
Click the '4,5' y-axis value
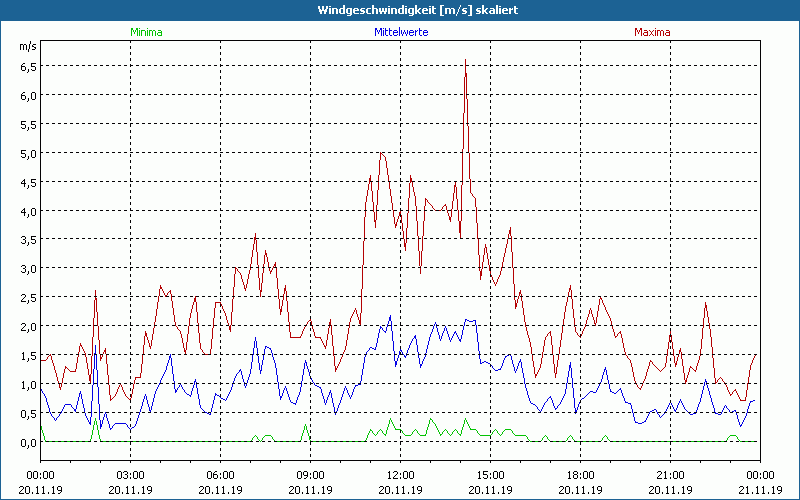pyautogui.click(x=29, y=183)
